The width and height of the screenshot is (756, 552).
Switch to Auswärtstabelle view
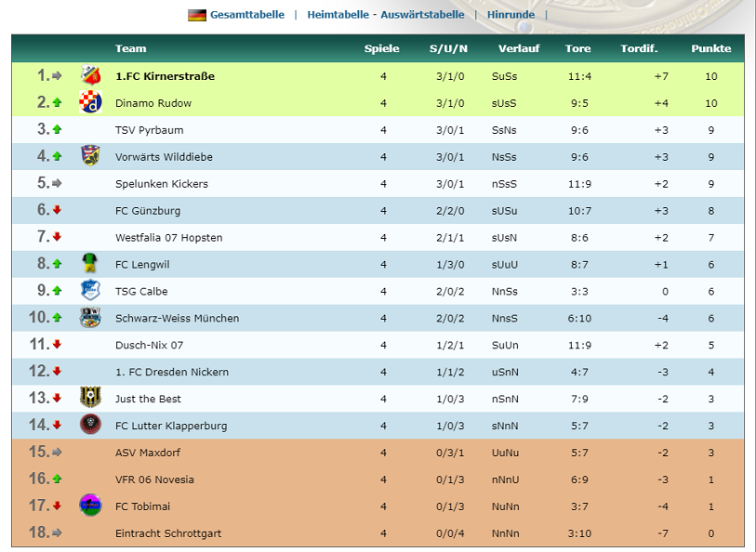coord(422,15)
